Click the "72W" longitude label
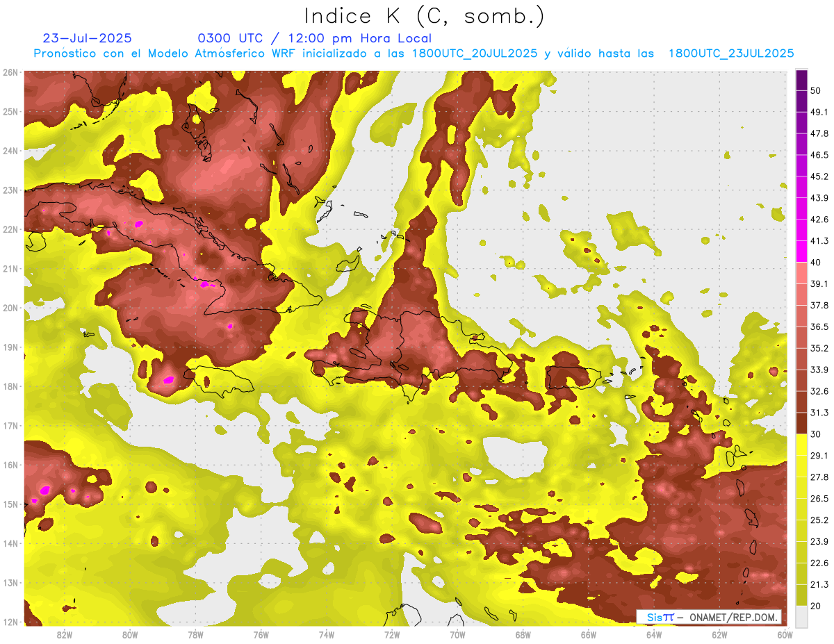 [x=392, y=635]
